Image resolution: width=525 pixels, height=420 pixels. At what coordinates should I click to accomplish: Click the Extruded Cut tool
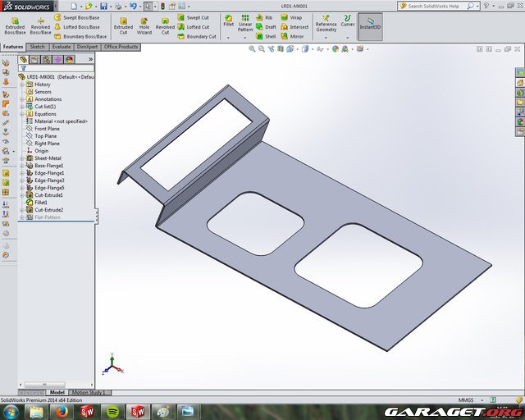(x=123, y=25)
